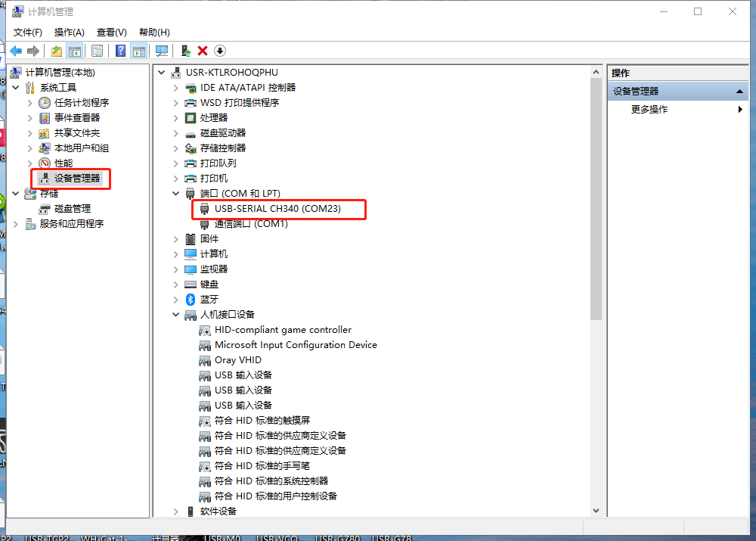Image resolution: width=756 pixels, height=541 pixels.
Task: Click the keyboard category icon
Action: click(191, 284)
